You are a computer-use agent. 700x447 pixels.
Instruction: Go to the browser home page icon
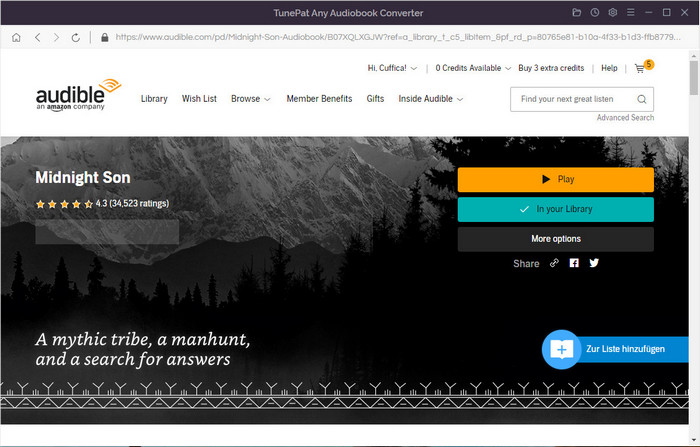(x=16, y=38)
